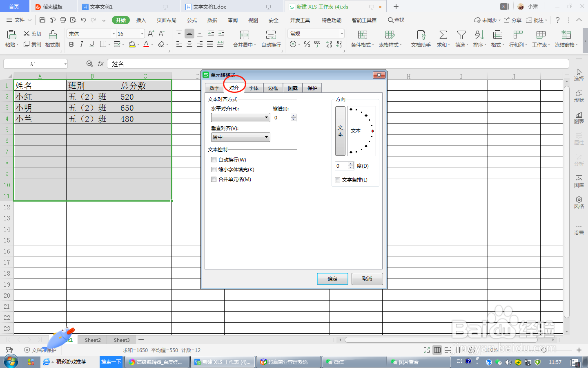Click the Save icon in quick toolbar

coord(42,20)
